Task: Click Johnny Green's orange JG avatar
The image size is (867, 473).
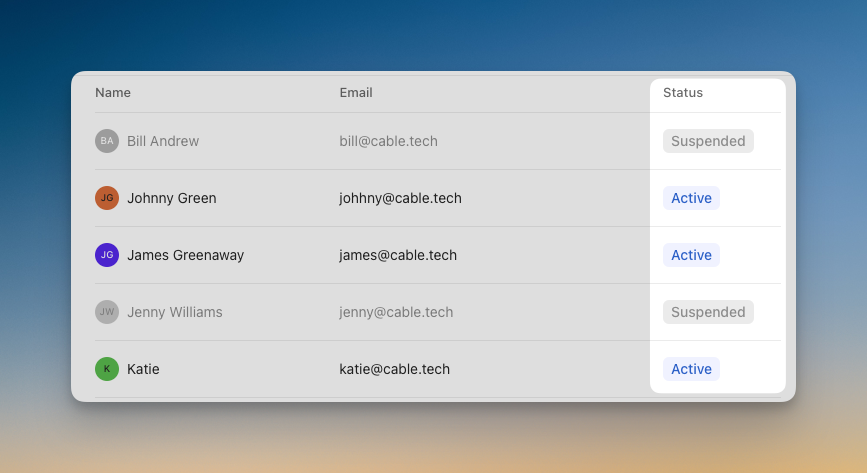Action: (x=107, y=198)
